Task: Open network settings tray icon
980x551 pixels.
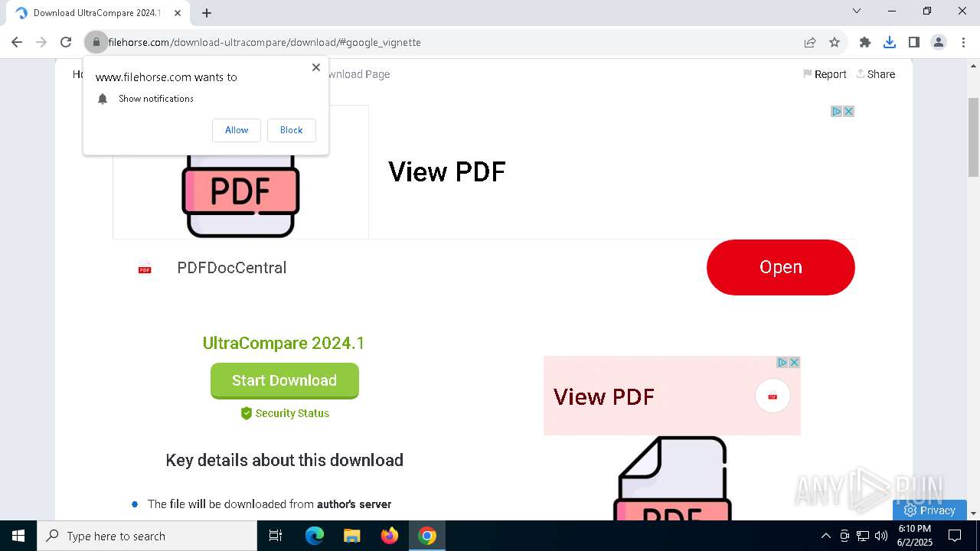Action: pyautogui.click(x=863, y=536)
